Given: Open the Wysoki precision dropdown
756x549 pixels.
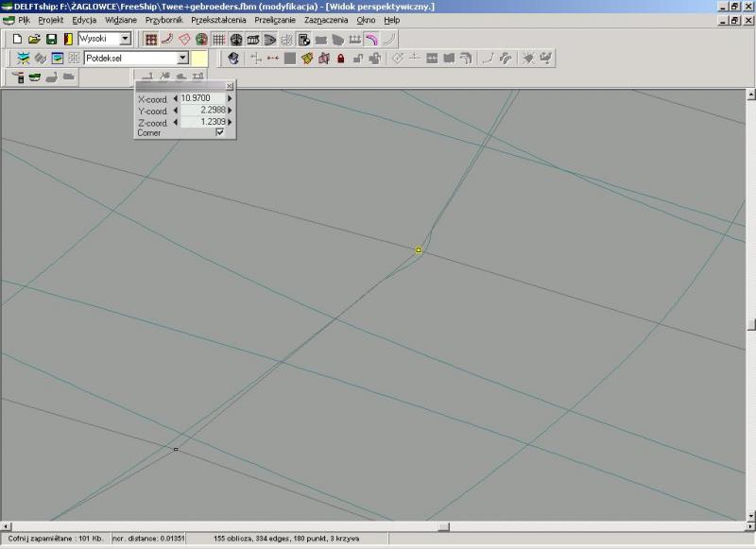Looking at the screenshot, I should tap(126, 39).
